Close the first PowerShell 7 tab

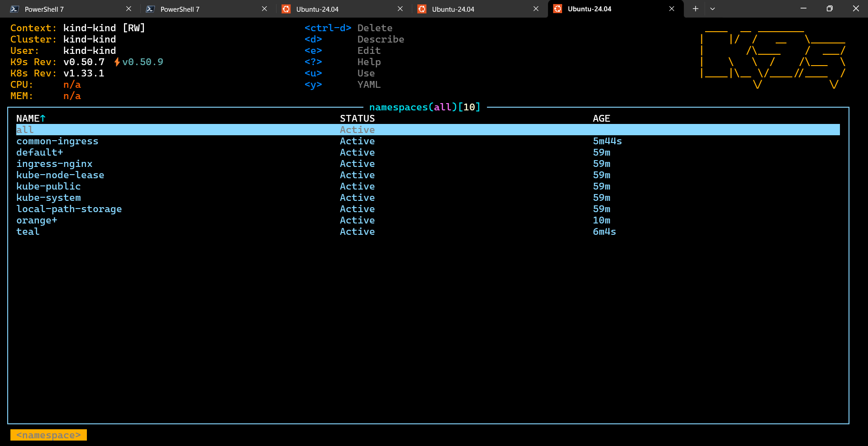129,9
